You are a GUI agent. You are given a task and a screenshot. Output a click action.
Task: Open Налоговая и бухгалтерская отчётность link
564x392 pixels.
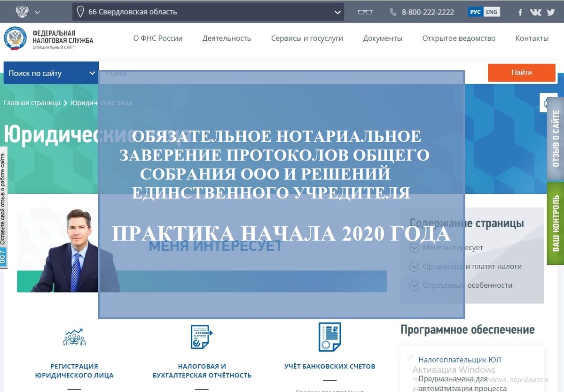(x=202, y=370)
